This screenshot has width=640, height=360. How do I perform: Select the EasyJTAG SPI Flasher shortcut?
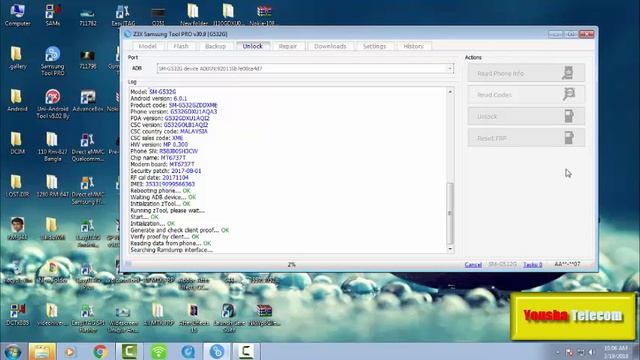[88, 318]
